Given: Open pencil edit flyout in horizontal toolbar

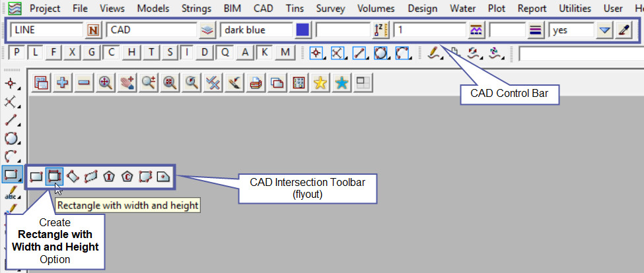Looking at the screenshot, I should pyautogui.click(x=434, y=53).
